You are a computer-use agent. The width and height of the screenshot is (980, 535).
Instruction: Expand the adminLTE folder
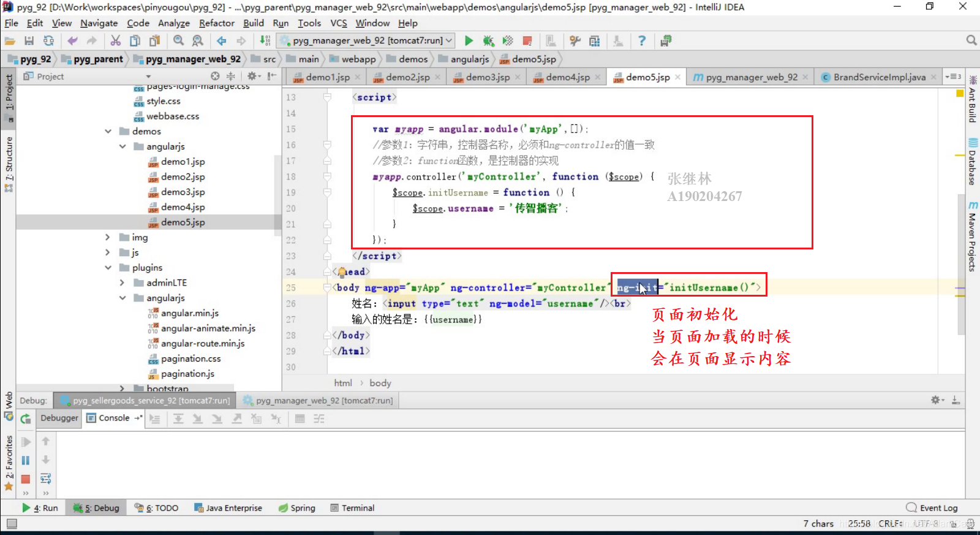click(x=122, y=283)
